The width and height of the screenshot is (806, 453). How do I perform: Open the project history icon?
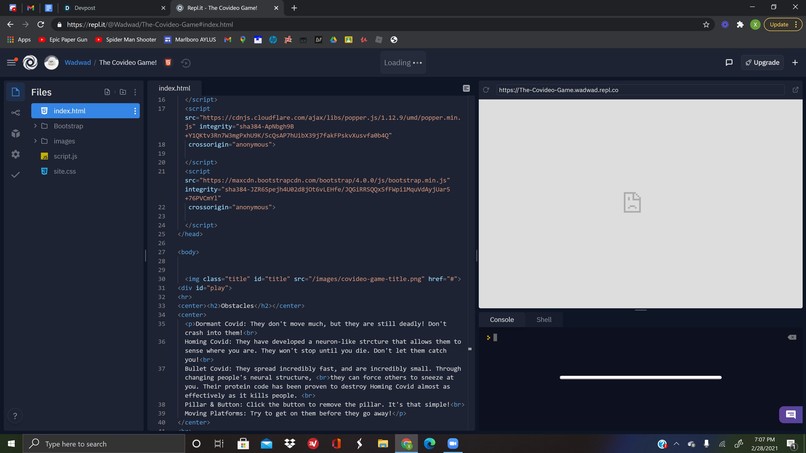tap(186, 63)
